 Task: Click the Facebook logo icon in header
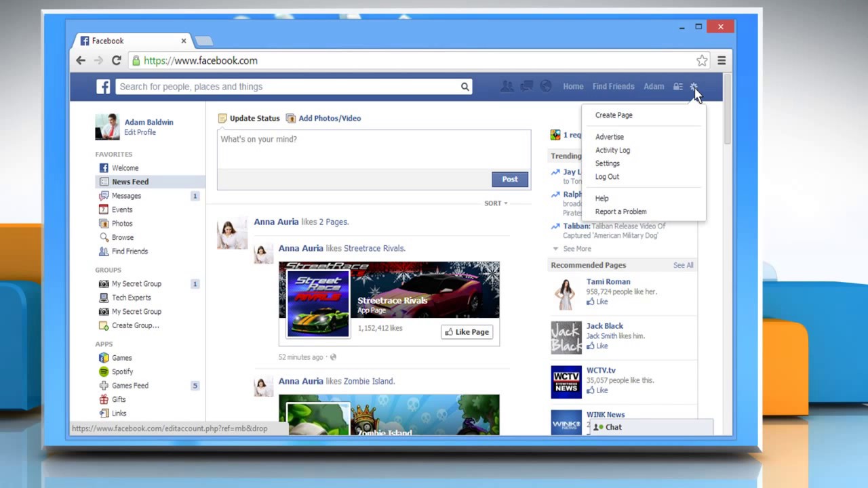pos(103,87)
